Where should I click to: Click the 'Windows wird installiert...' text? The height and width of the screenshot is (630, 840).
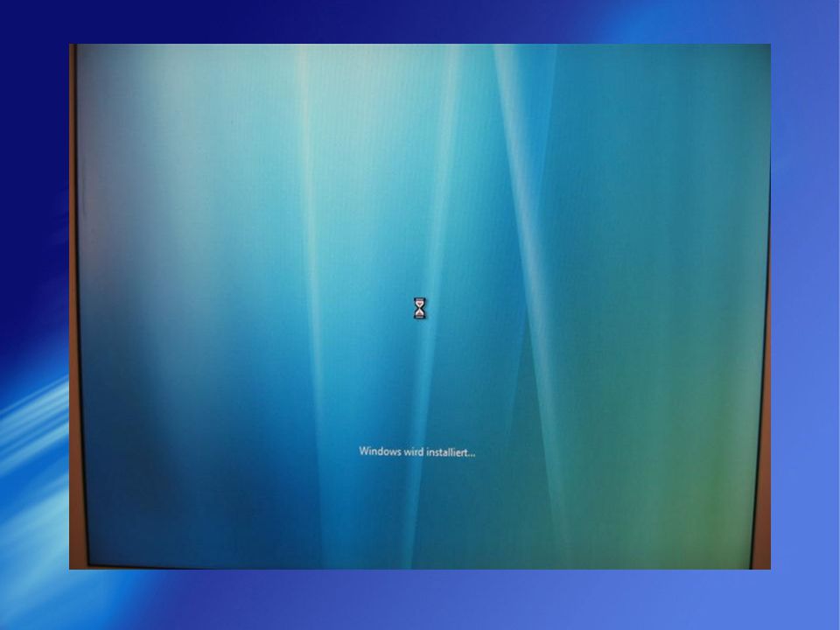point(416,451)
